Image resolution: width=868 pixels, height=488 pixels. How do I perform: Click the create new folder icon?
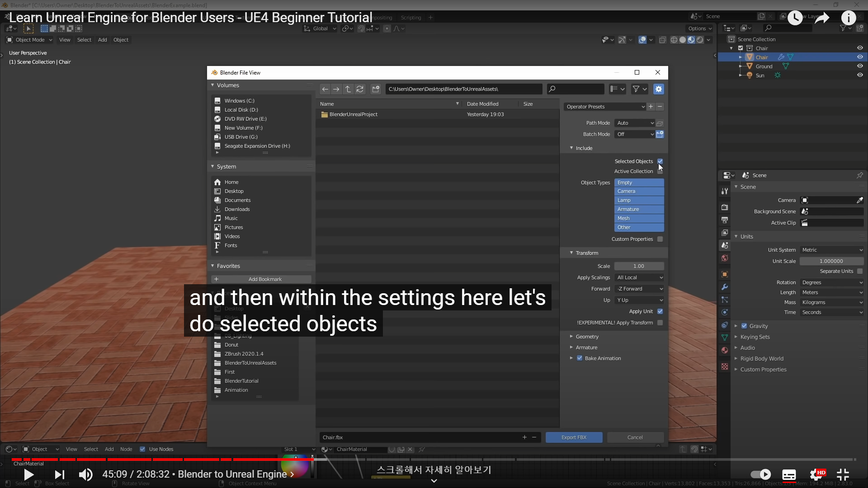pyautogui.click(x=376, y=89)
